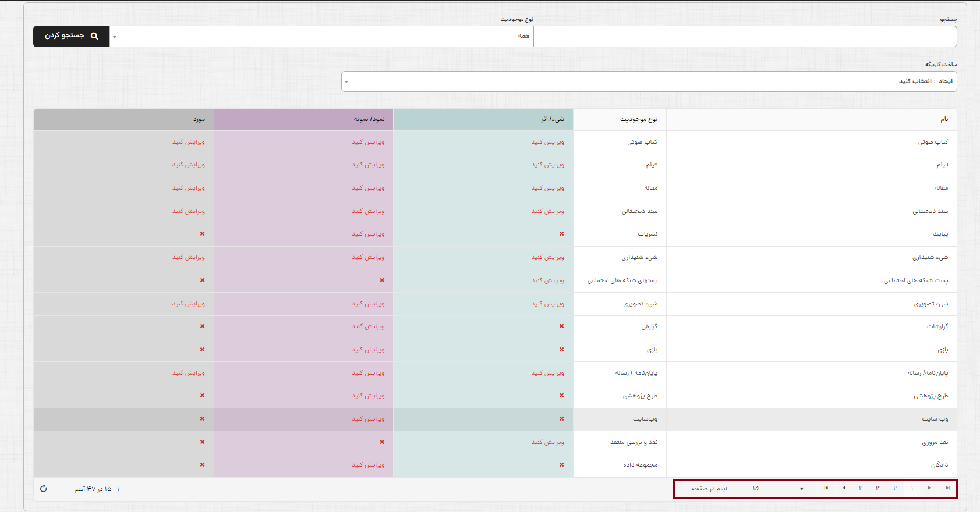Click the red X under نمود/نمونه for نقد مروری
Image resolution: width=980 pixels, height=512 pixels.
(x=382, y=442)
